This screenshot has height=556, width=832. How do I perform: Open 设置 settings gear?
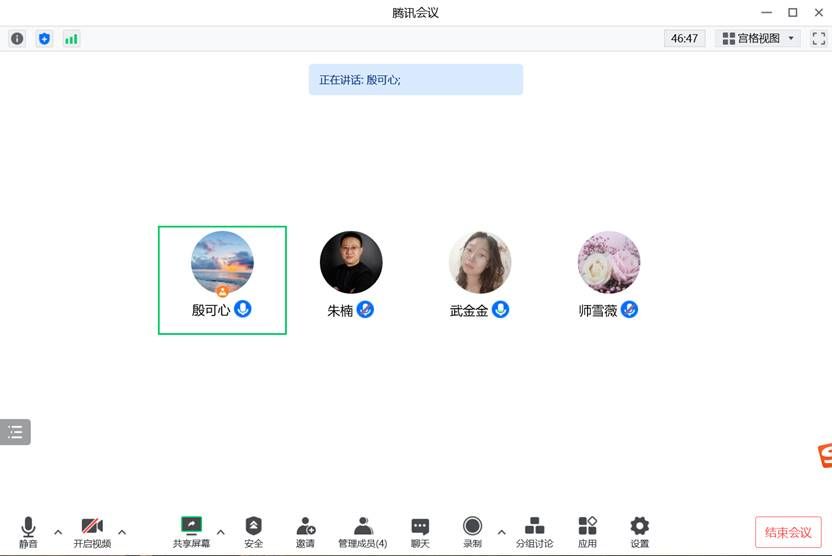(x=639, y=532)
